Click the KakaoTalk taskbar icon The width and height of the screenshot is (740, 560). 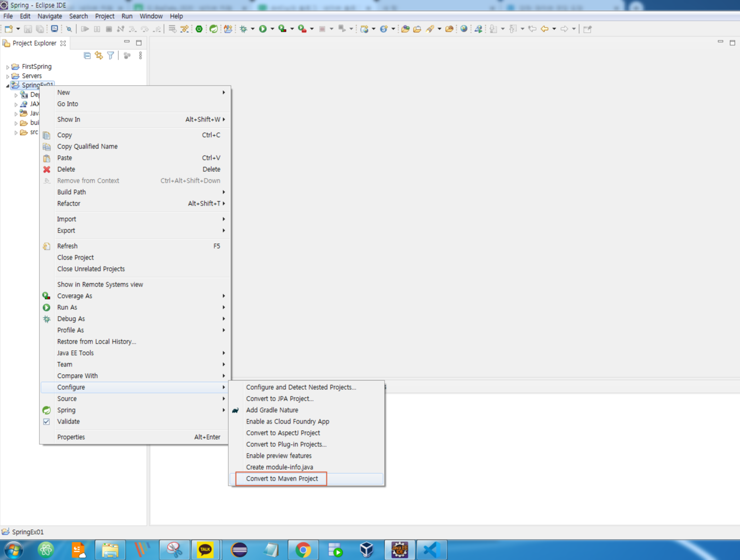click(x=205, y=550)
